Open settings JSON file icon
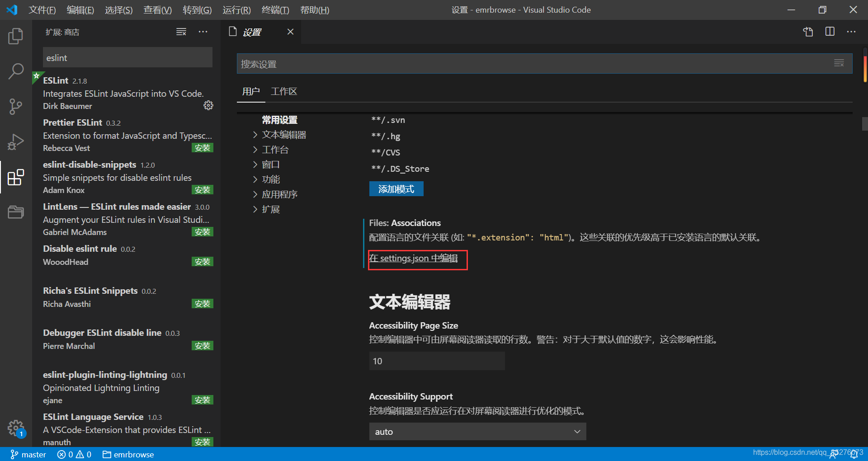The width and height of the screenshot is (868, 461). click(x=808, y=32)
